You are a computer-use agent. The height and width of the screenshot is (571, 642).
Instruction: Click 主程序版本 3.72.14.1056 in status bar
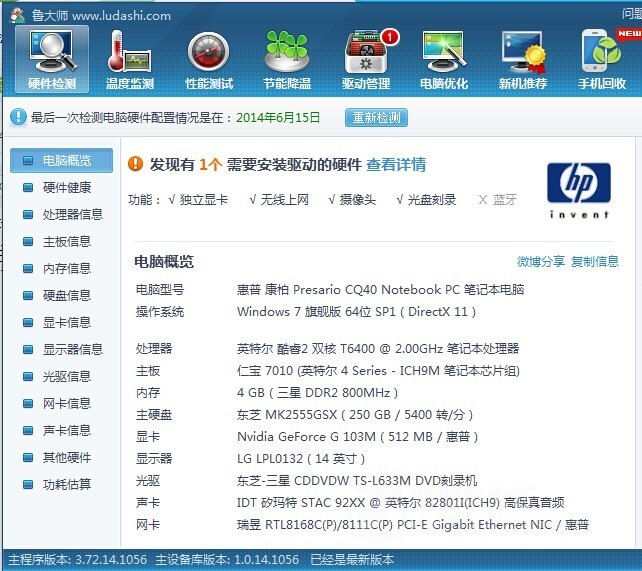pyautogui.click(x=78, y=560)
